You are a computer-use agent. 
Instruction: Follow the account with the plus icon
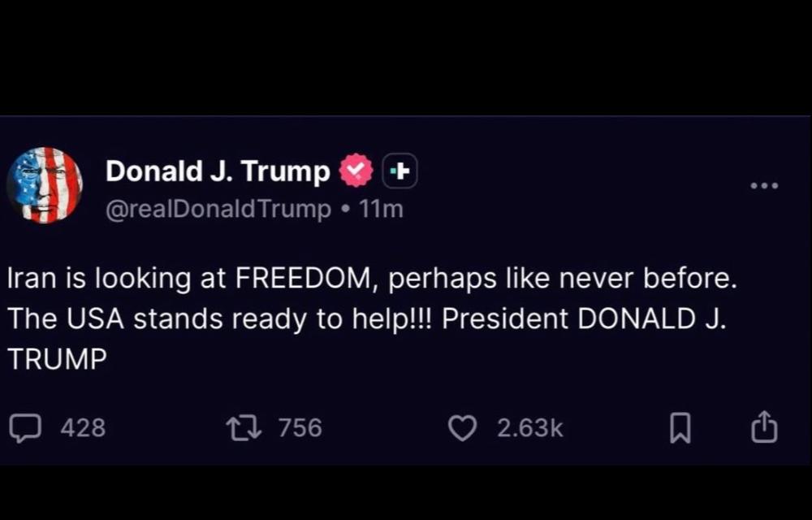pos(400,171)
